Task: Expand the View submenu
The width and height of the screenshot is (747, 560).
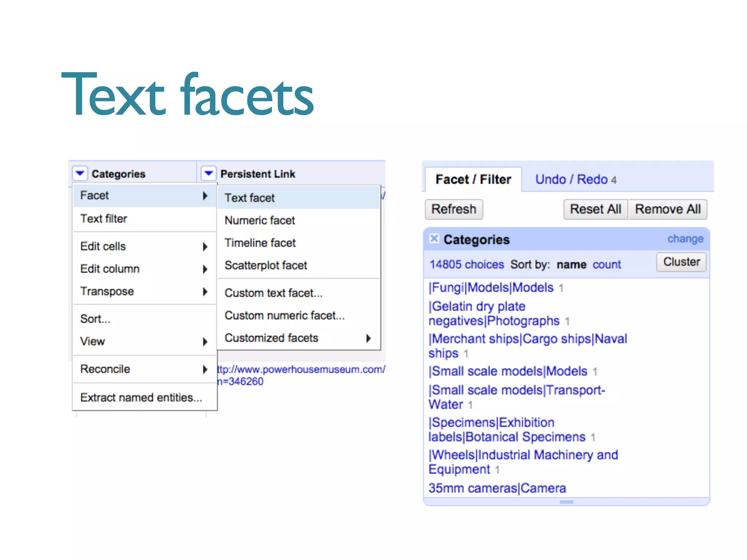Action: pyautogui.click(x=145, y=342)
